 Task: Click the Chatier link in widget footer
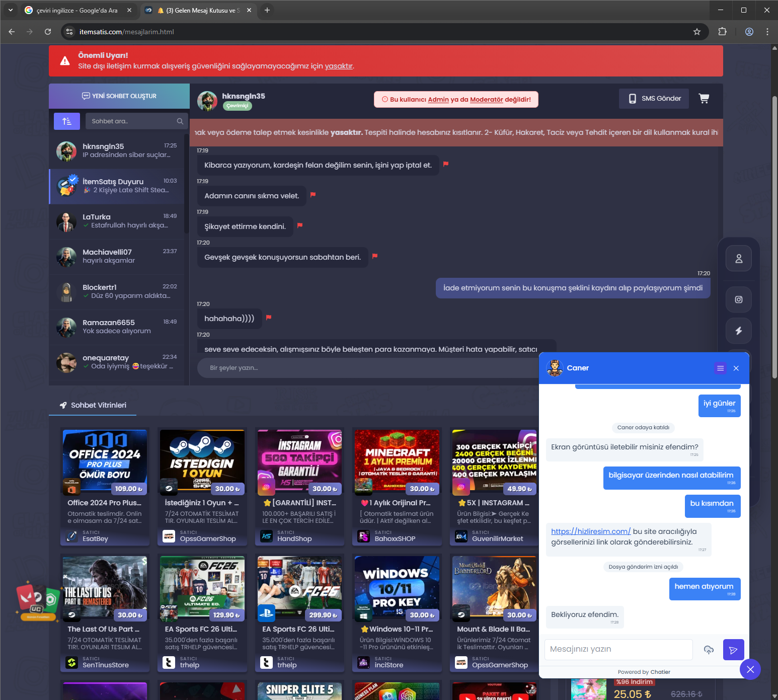click(660, 672)
